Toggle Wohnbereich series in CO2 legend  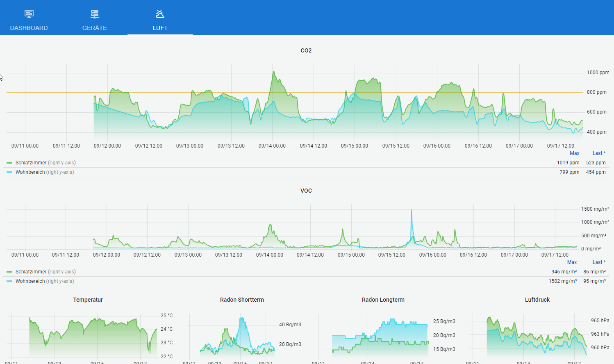30,172
